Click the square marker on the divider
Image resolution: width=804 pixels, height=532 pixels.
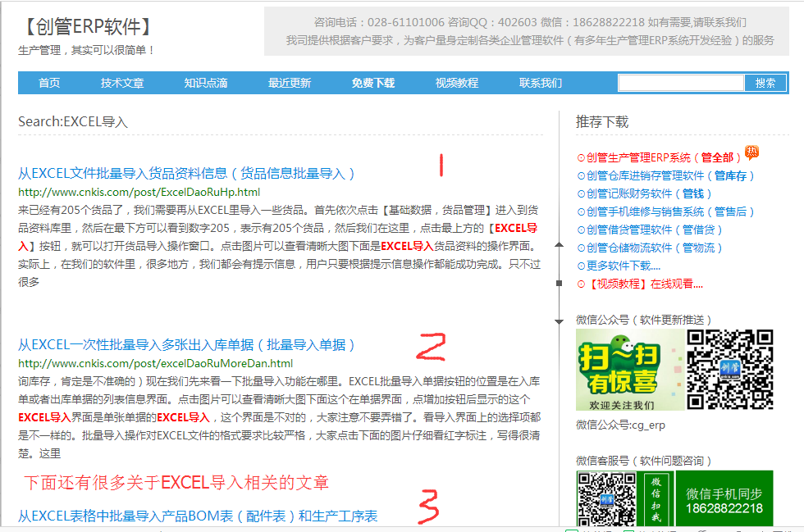[x=559, y=283]
